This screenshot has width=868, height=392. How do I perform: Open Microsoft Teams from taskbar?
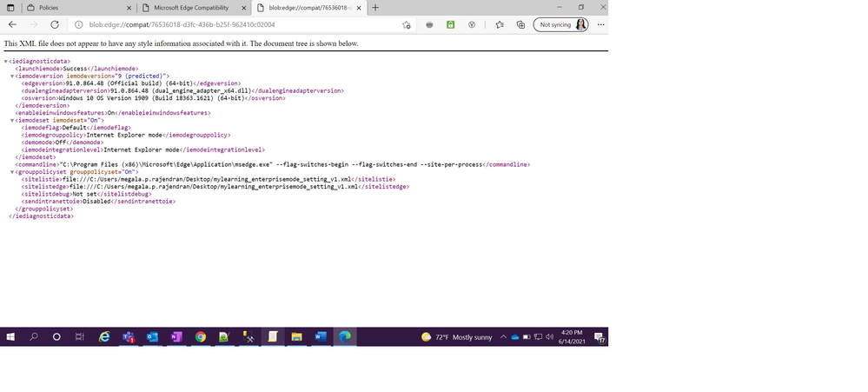129,336
